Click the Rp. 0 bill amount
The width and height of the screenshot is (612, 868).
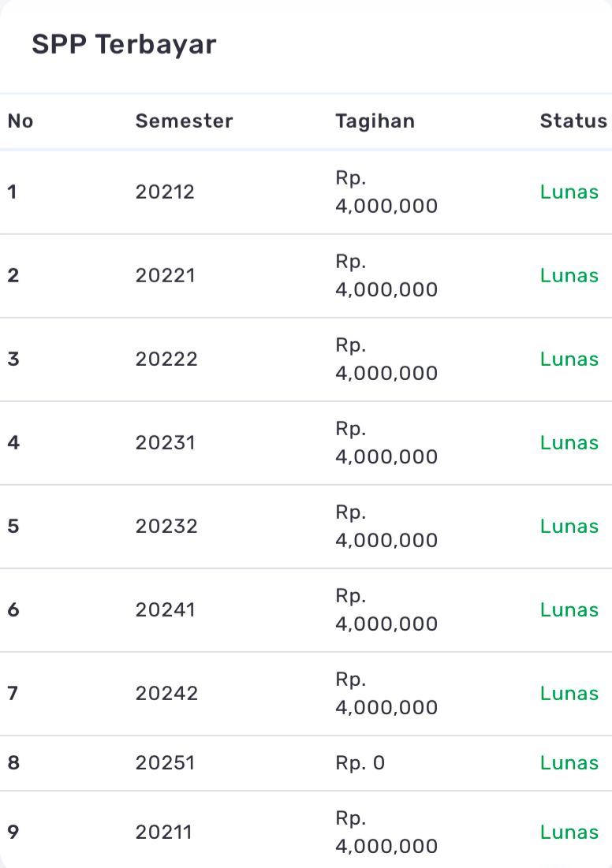360,763
